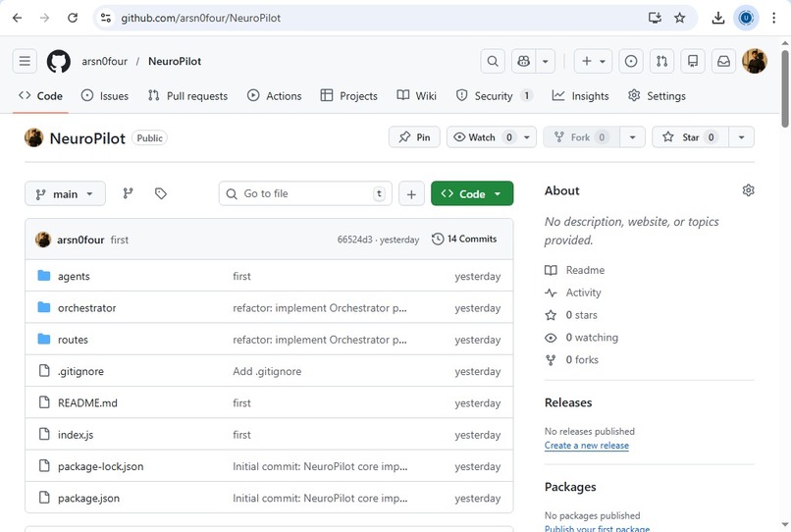This screenshot has height=532, width=791.
Task: Open the package-lock.json file
Action: tap(100, 467)
